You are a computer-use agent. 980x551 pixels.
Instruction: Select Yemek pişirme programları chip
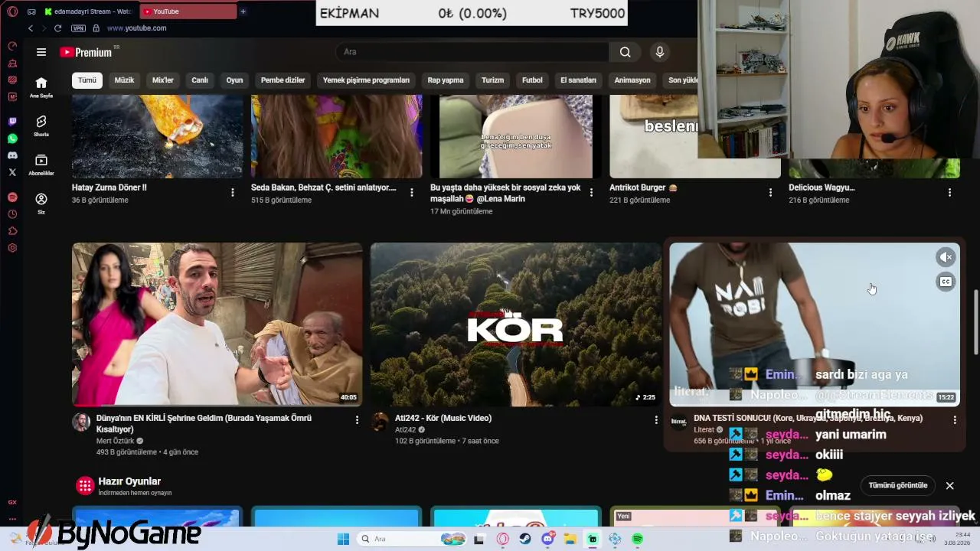click(x=366, y=80)
